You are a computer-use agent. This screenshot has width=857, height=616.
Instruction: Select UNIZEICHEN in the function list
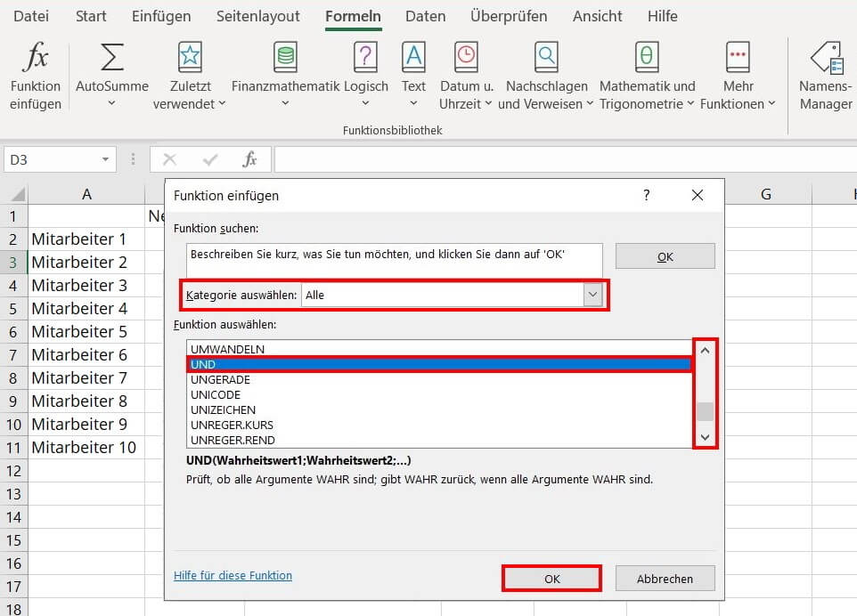pos(440,409)
